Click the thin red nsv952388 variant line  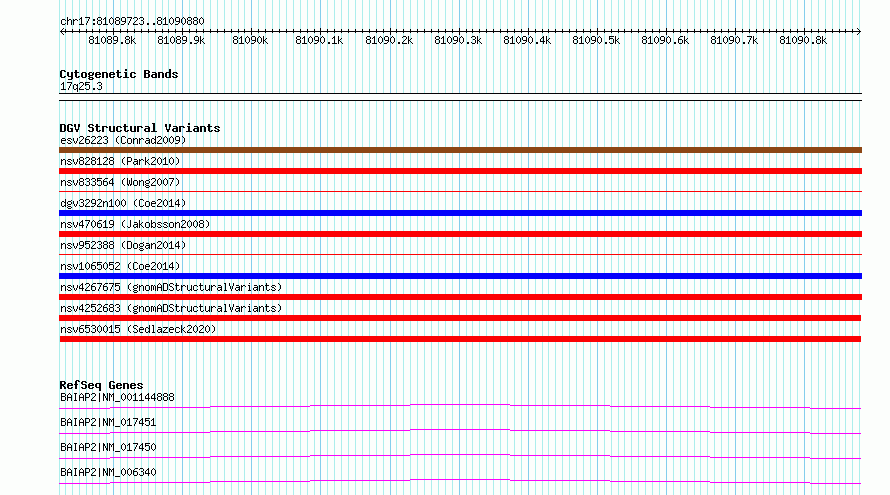tap(460, 255)
